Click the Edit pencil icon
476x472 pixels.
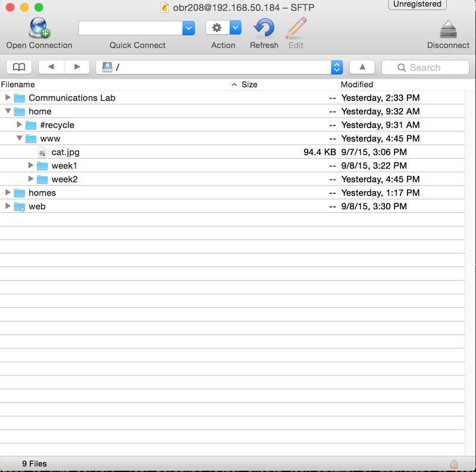pos(296,28)
